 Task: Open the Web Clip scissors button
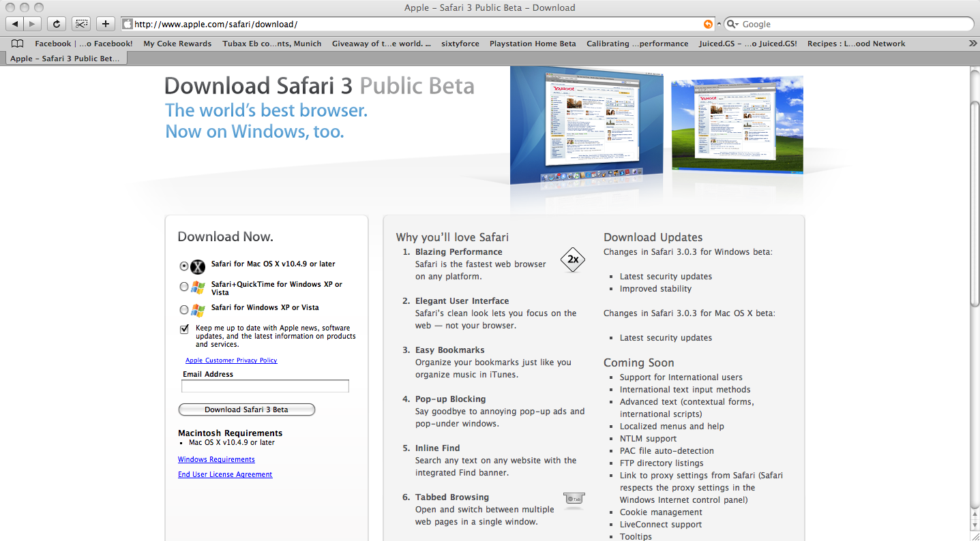[81, 24]
